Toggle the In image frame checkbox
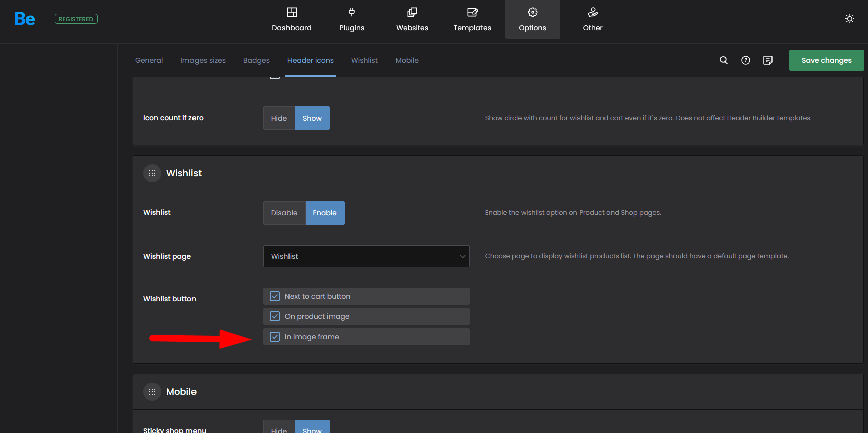The height and width of the screenshot is (433, 868). pos(275,337)
